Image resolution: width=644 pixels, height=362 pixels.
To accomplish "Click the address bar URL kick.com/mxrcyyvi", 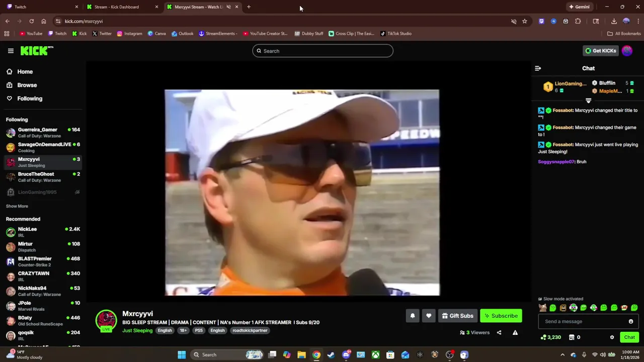I will pos(84,21).
